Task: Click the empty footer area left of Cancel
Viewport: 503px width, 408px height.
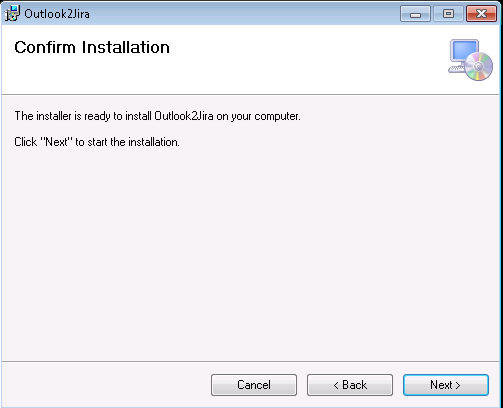Action: 106,385
